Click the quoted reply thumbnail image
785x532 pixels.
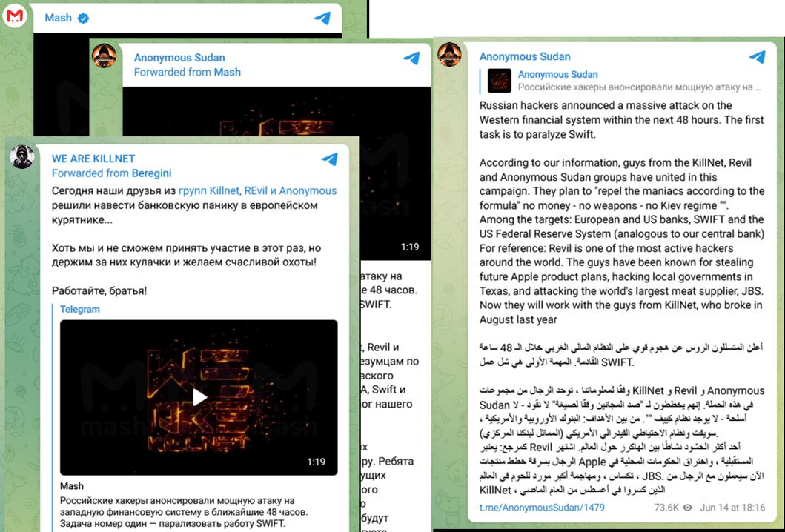tap(499, 81)
